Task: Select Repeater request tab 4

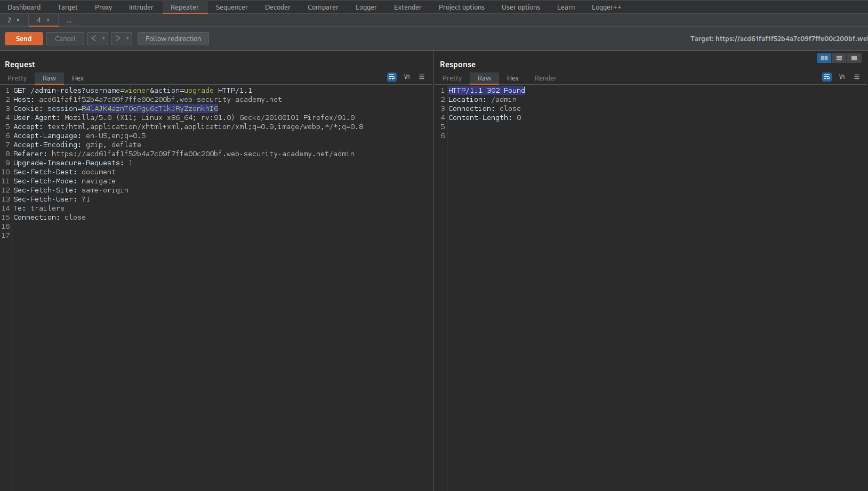Action: [38, 20]
